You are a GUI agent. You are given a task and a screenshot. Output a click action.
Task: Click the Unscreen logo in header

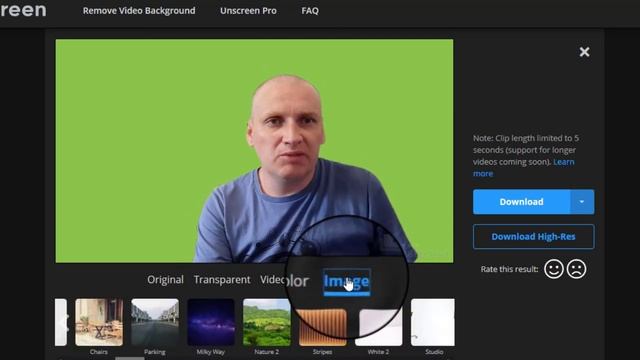coord(23,10)
